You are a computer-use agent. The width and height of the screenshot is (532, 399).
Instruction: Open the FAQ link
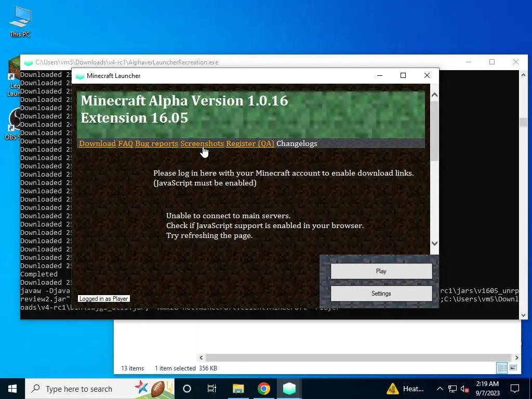coord(126,143)
